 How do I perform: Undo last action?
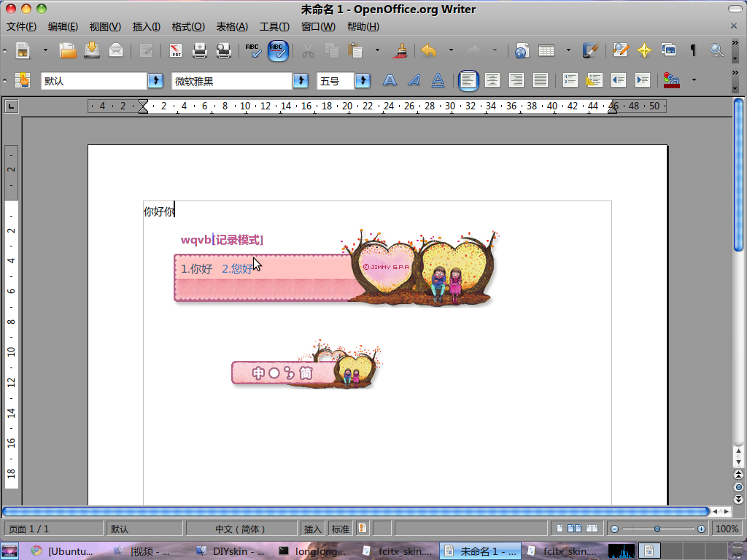[429, 50]
